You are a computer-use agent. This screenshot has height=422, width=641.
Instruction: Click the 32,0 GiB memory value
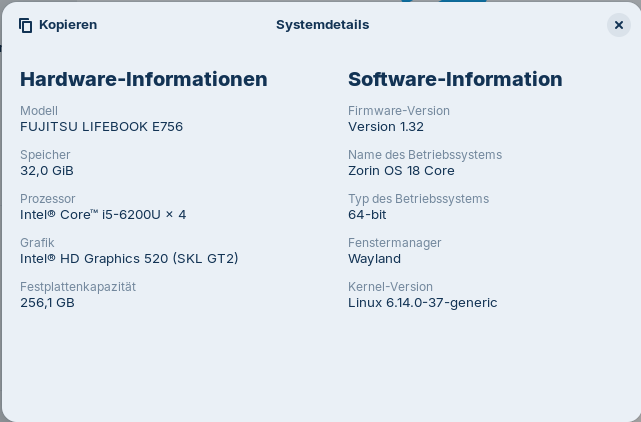click(47, 171)
